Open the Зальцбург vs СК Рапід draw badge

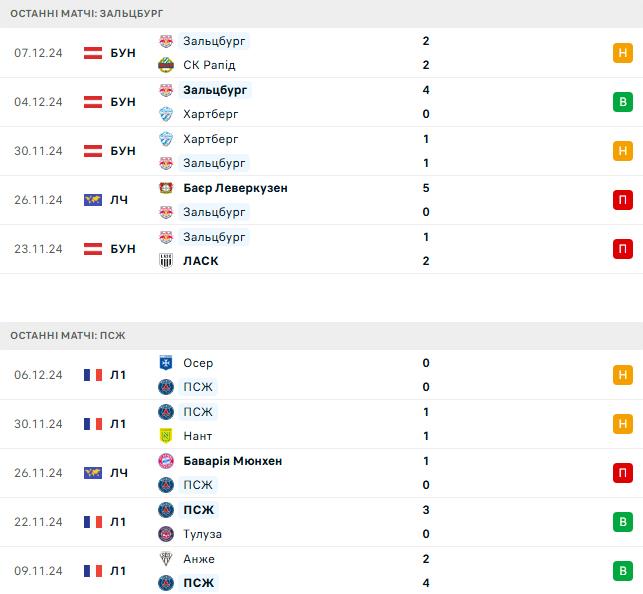click(622, 53)
